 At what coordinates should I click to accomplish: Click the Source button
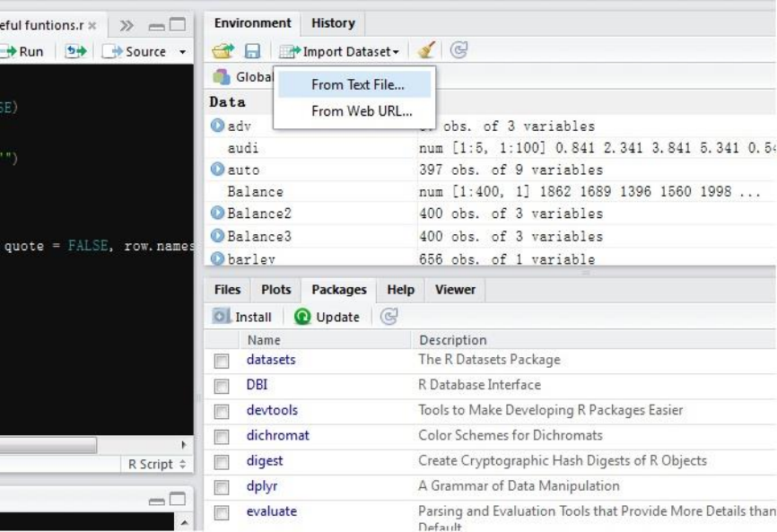134,51
